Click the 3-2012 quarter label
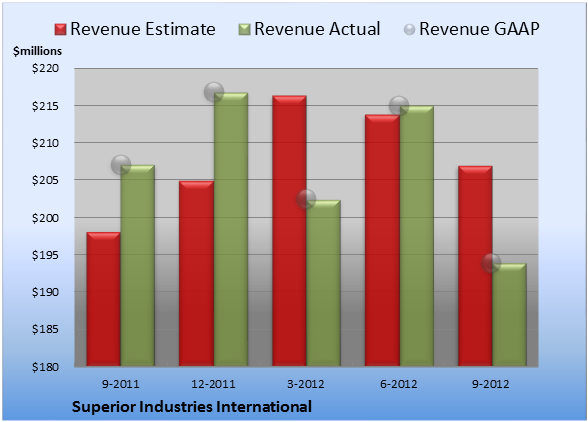Image resolution: width=588 pixels, height=422 pixels. coord(306,384)
